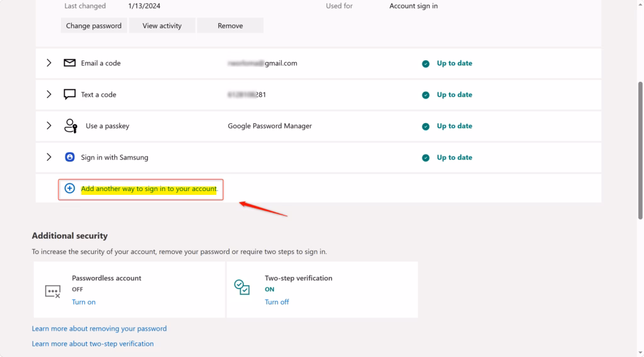The image size is (644, 357).
Task: Click the speech bubble icon for Text a code
Action: click(x=69, y=94)
